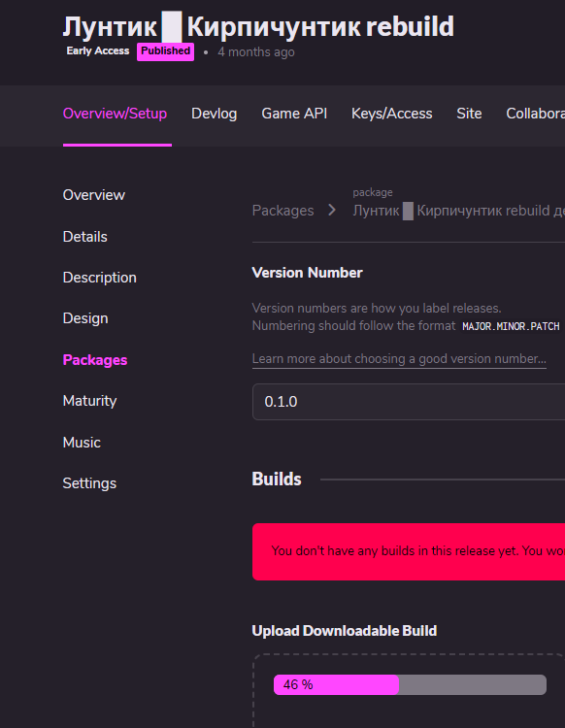The image size is (565, 728).
Task: Click the Builds section heading
Action: click(x=277, y=480)
